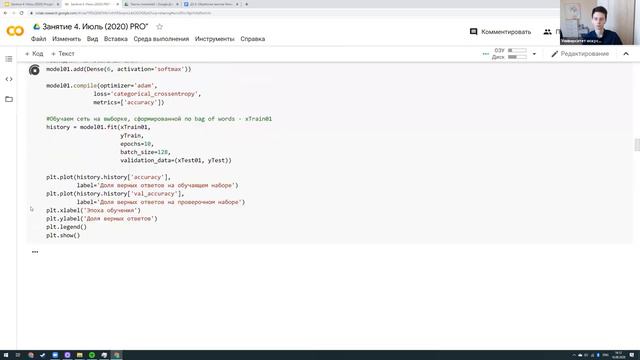
Task: Open Task View in the taskbar
Action: (x=18, y=355)
